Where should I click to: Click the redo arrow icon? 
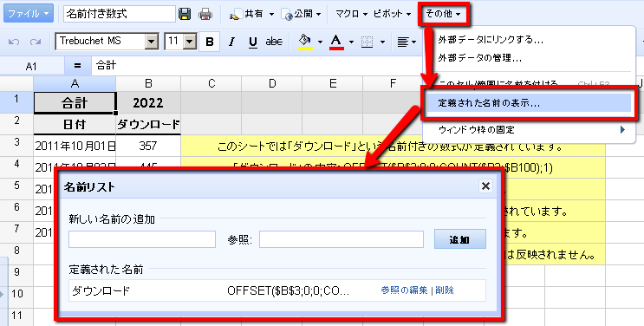click(36, 42)
